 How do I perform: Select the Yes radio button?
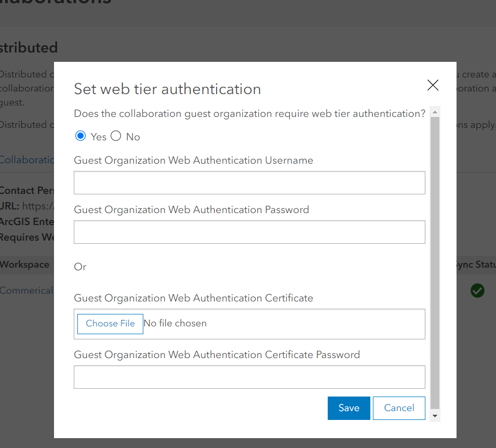coord(81,136)
